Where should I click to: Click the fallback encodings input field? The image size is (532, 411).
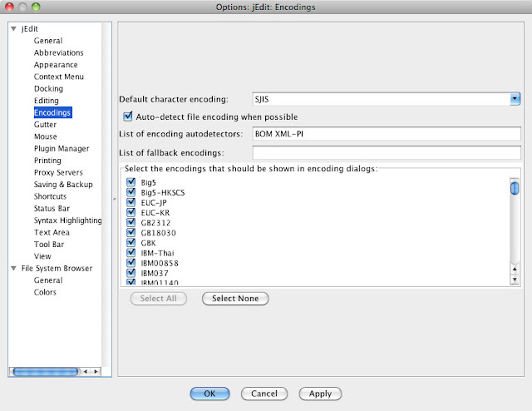point(387,153)
